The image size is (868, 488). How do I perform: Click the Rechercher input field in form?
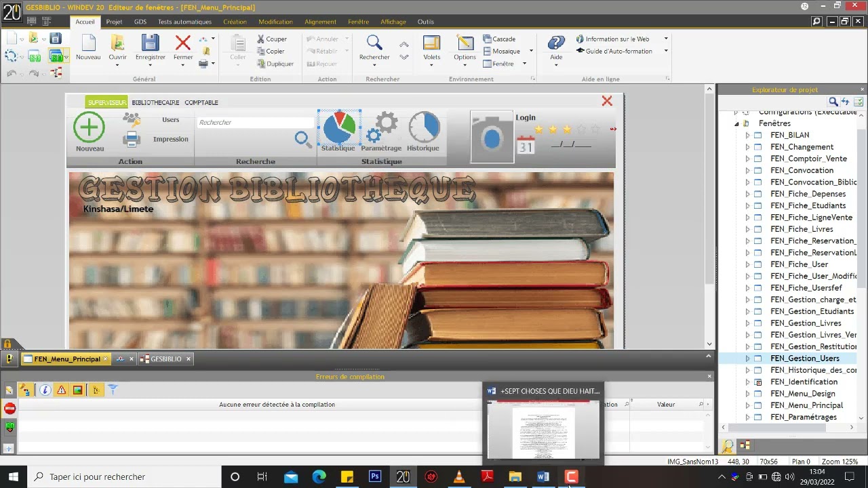pos(255,123)
